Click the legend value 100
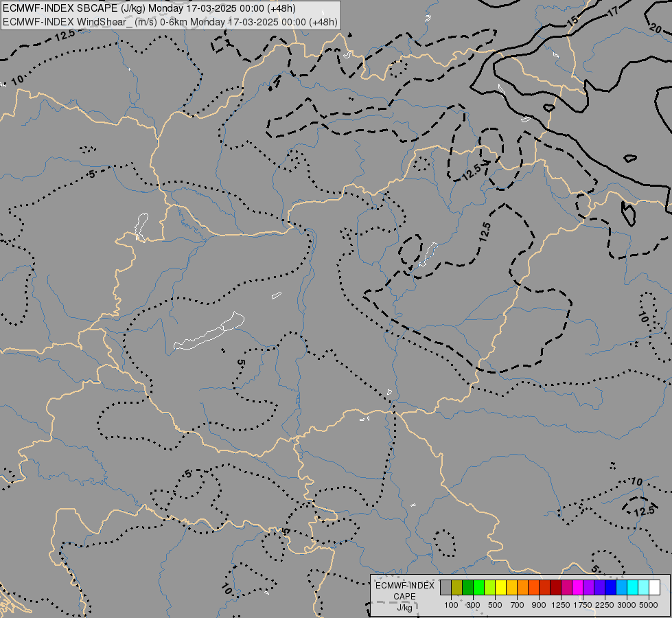The height and width of the screenshot is (618, 672). [x=451, y=605]
